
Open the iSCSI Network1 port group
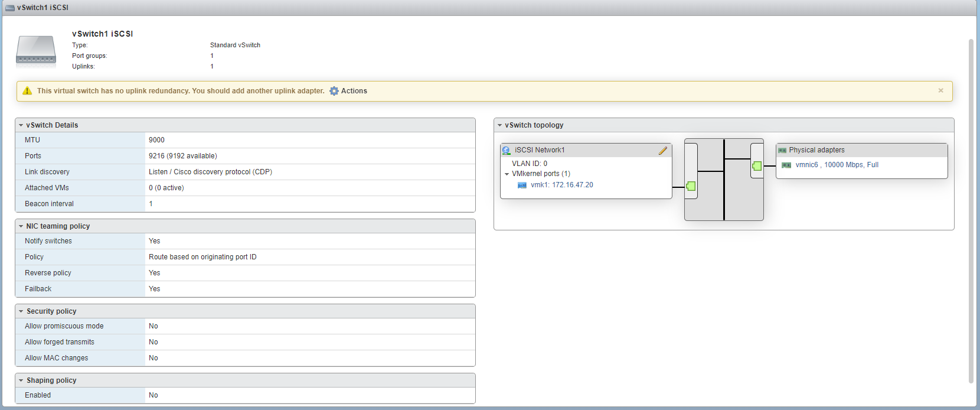540,150
